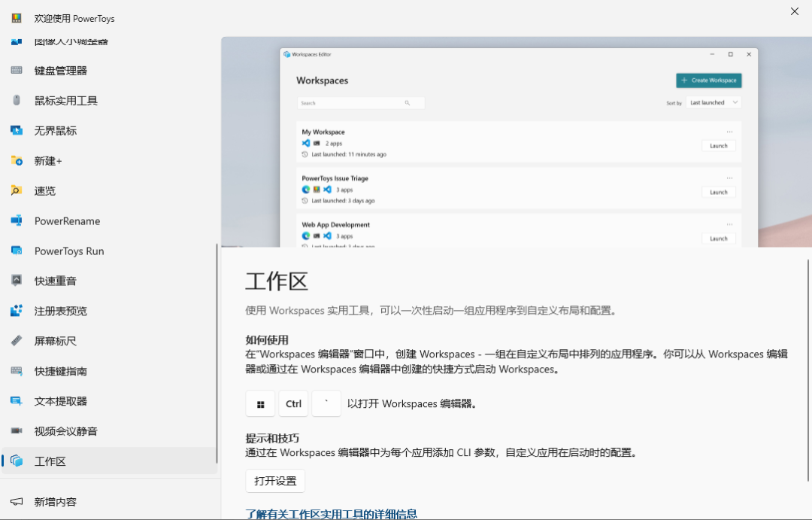Screen dimensions: 812x520
Task: Click the What's New megaphone icon (新增内容)
Action: [x=17, y=502]
